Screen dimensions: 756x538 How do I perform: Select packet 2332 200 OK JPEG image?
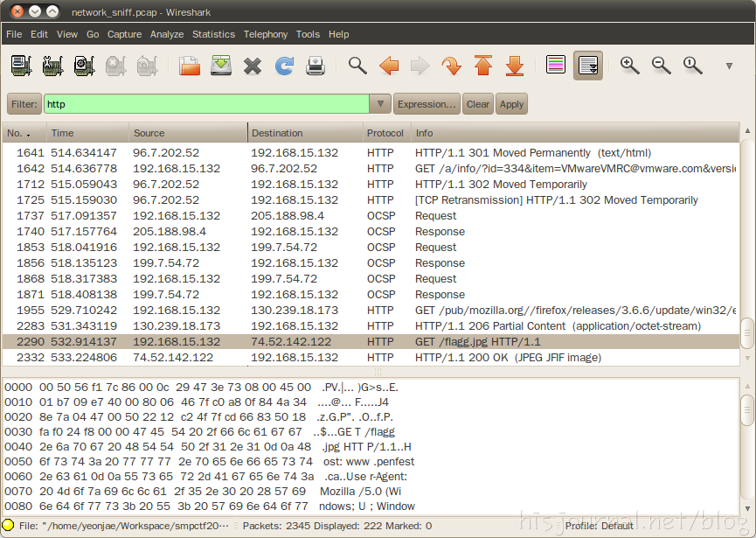371,358
